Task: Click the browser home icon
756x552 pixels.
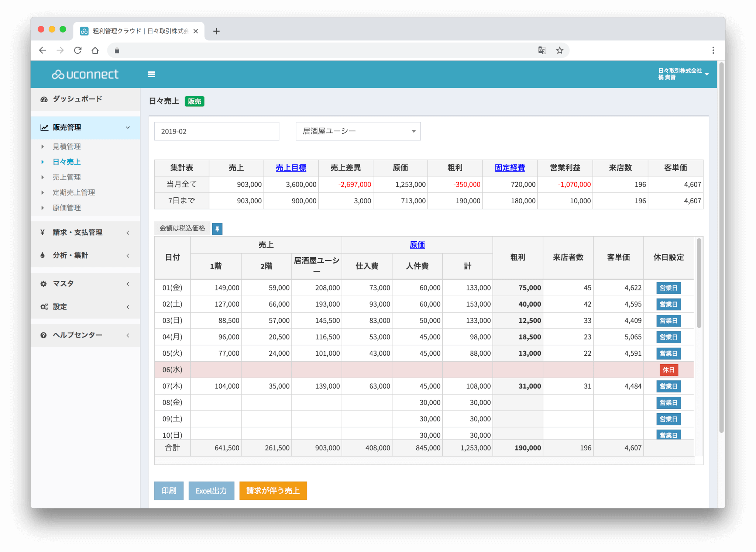Action: [x=95, y=51]
